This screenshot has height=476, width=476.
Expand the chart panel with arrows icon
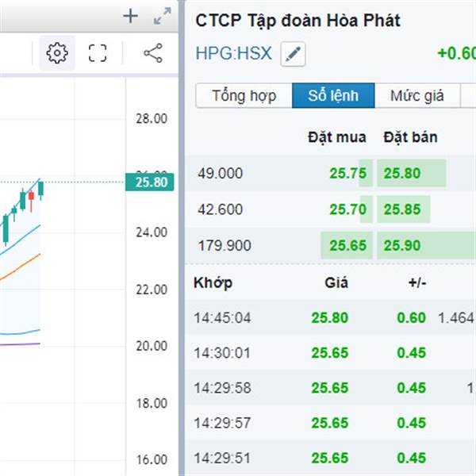click(163, 16)
